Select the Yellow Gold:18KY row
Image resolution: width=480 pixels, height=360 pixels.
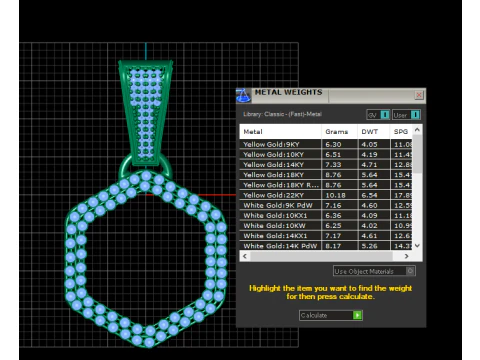(x=326, y=175)
